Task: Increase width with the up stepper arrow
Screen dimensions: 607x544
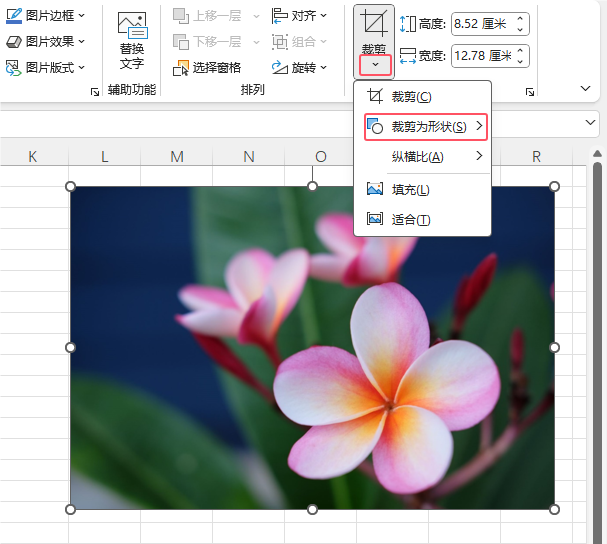Action: tap(521, 51)
